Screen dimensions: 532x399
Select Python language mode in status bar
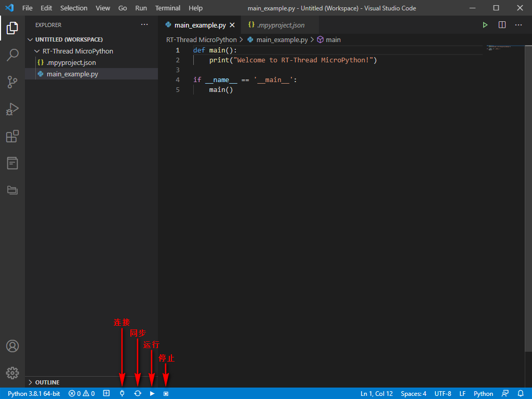[x=483, y=394]
